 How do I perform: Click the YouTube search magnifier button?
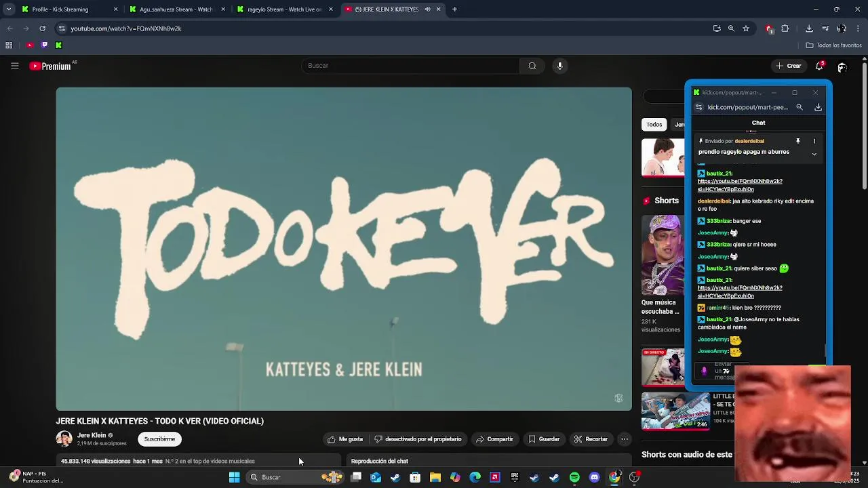[x=532, y=66]
